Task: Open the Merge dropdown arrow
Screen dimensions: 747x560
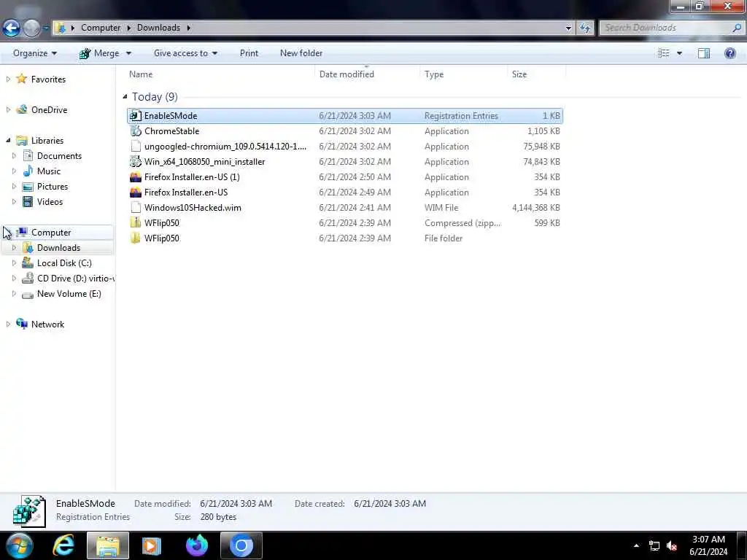Action: point(128,53)
